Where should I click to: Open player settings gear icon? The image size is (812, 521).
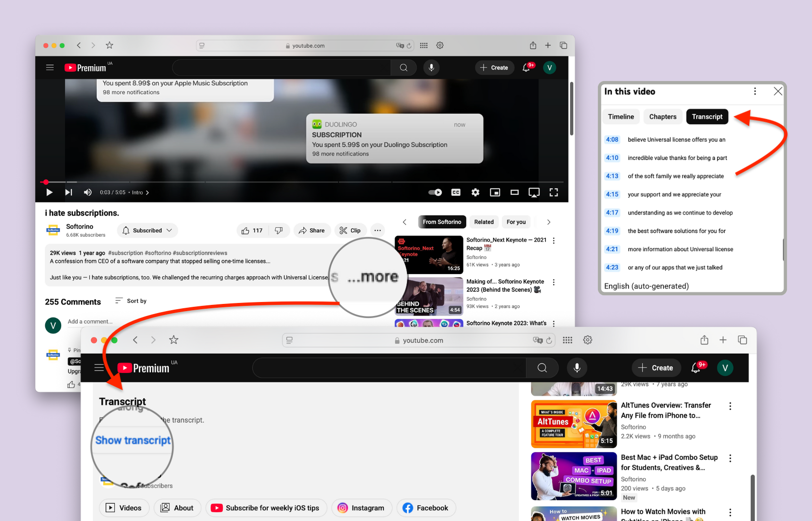pos(475,192)
